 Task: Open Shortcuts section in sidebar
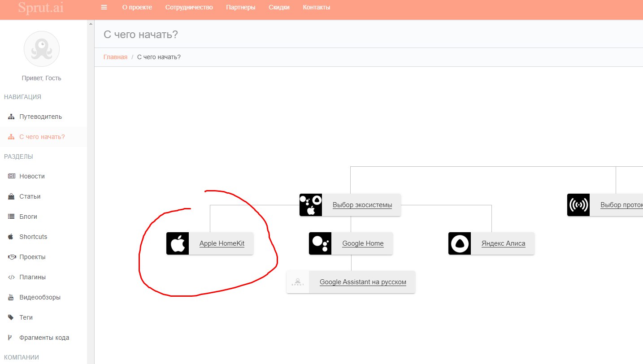pos(43,237)
